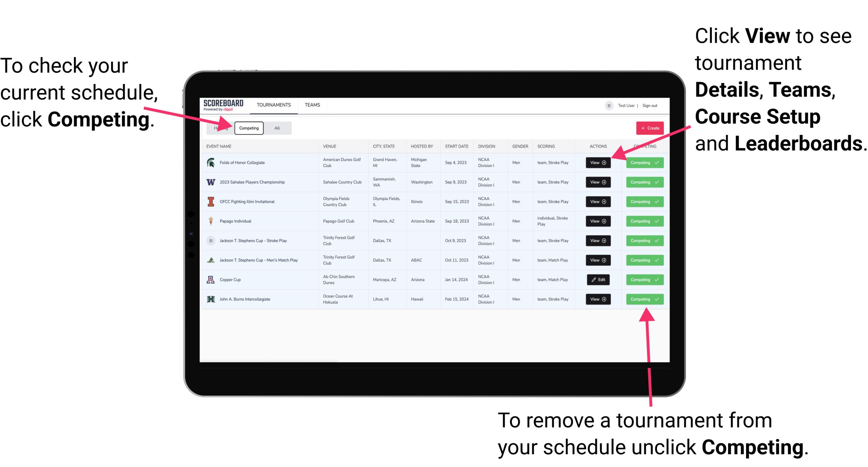
Task: Select the All filter tab
Action: (x=276, y=128)
